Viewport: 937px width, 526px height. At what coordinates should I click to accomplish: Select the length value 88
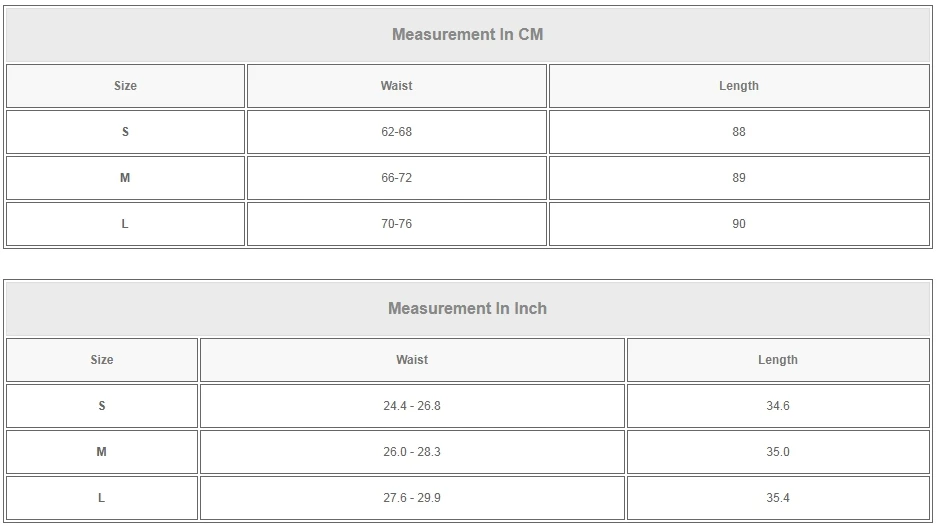738,132
